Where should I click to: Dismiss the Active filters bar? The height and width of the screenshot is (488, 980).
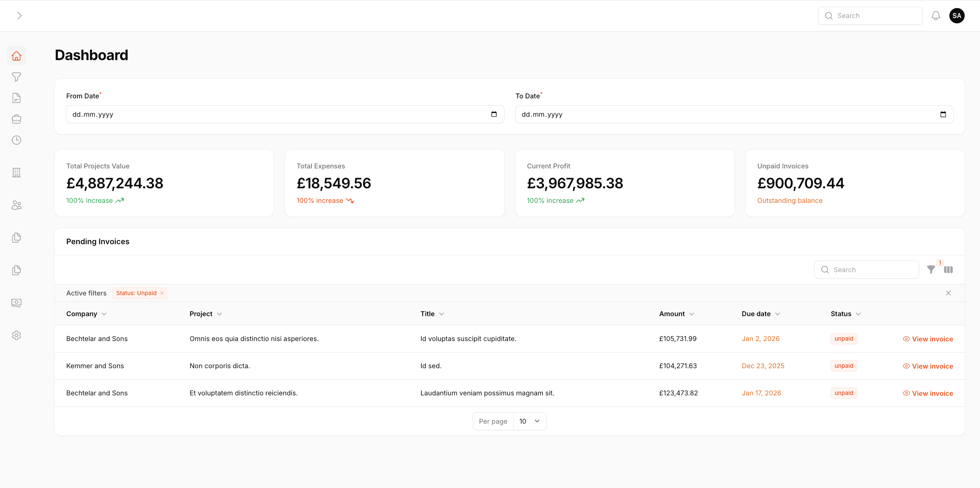(x=948, y=293)
